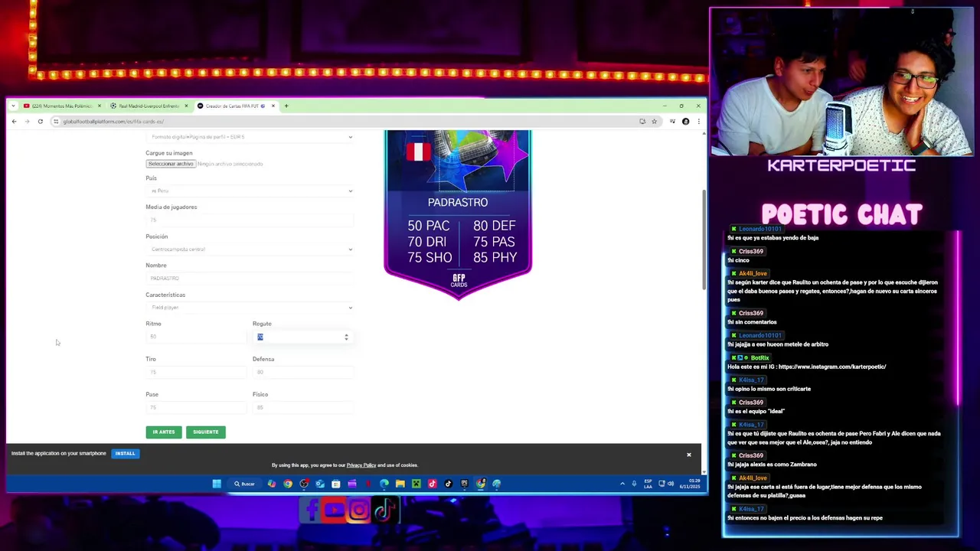Open the browser profile avatar
Viewport: 980px width, 551px height.
685,121
